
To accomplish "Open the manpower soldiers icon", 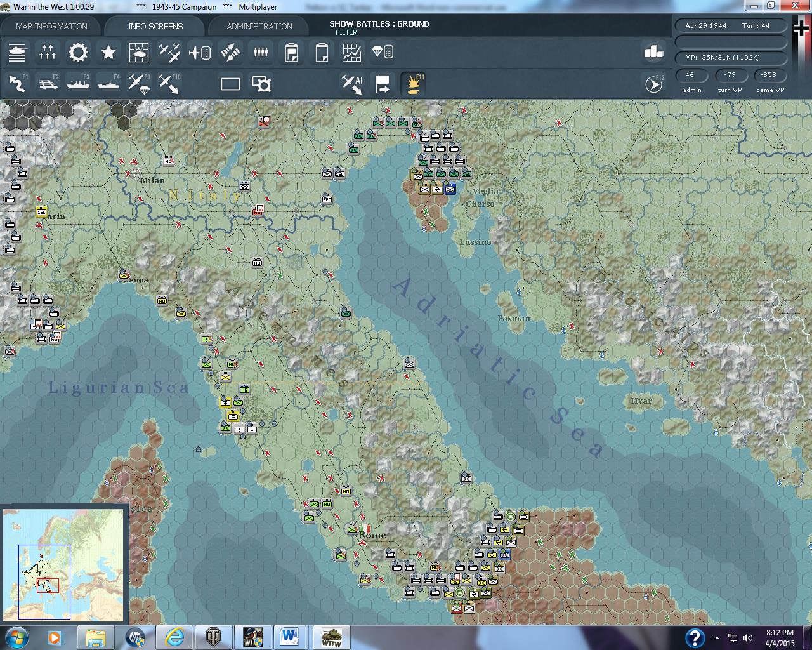I will pos(261,53).
